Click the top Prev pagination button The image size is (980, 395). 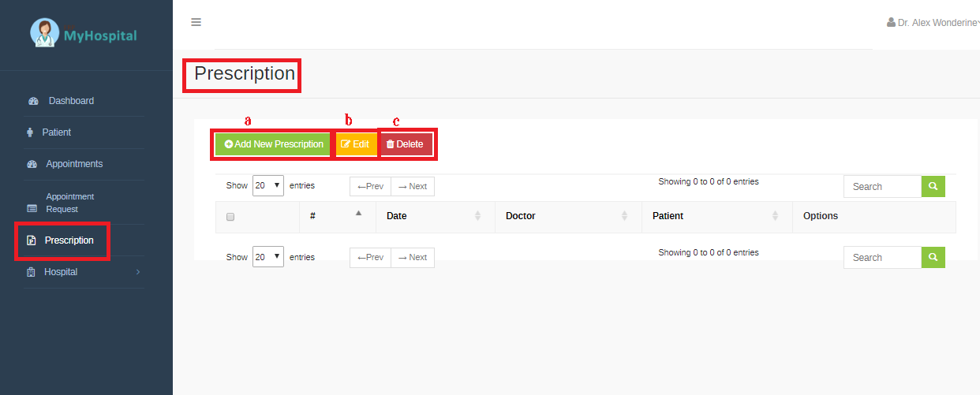[370, 187]
